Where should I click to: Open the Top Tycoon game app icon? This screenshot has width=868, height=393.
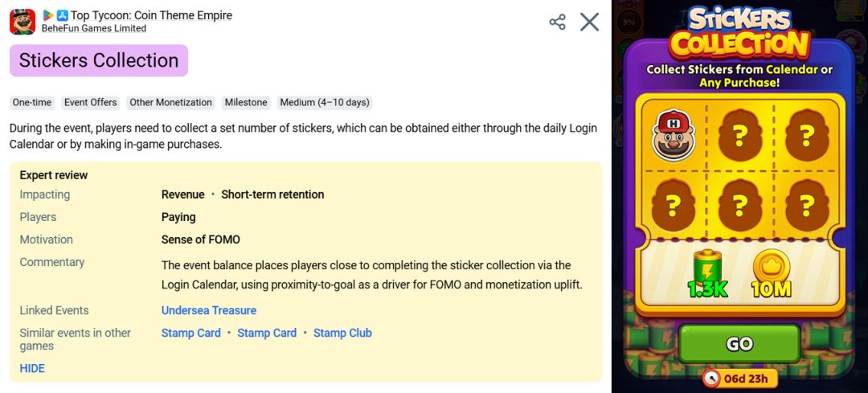pyautogui.click(x=23, y=23)
